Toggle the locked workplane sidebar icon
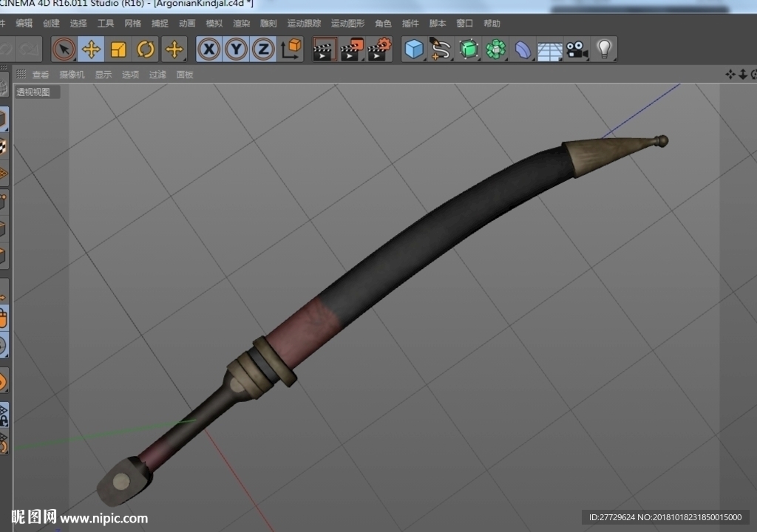 (x=4, y=415)
